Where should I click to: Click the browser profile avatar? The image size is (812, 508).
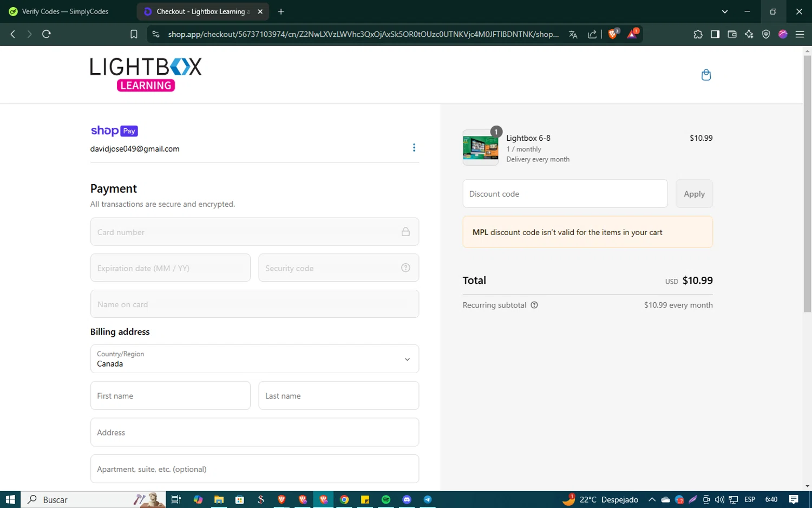(x=783, y=34)
